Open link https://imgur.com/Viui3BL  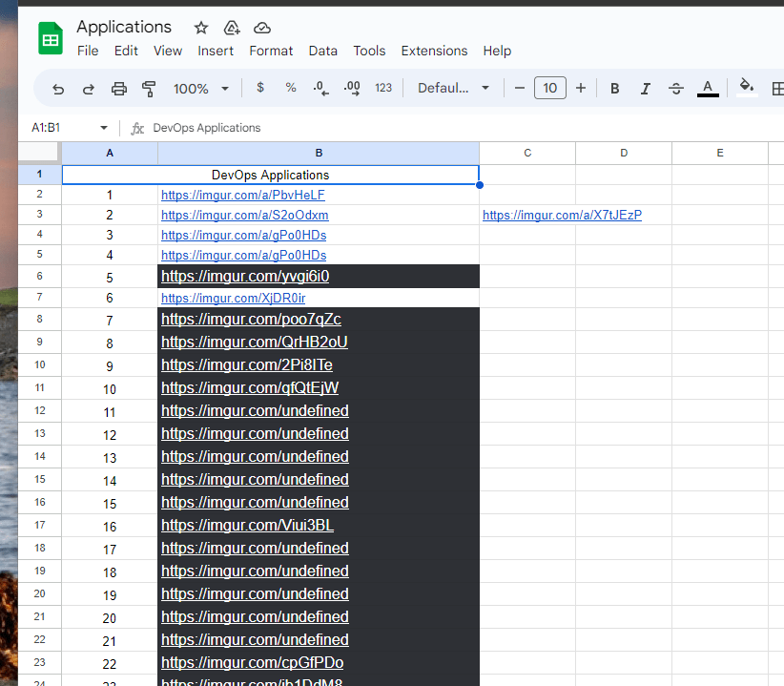tap(247, 525)
